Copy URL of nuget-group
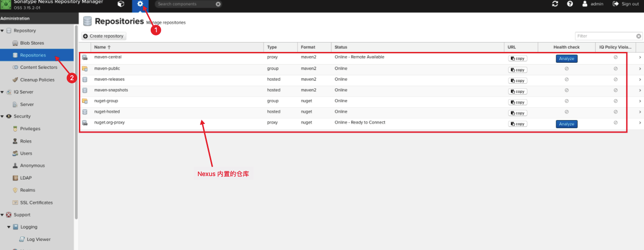 518,102
